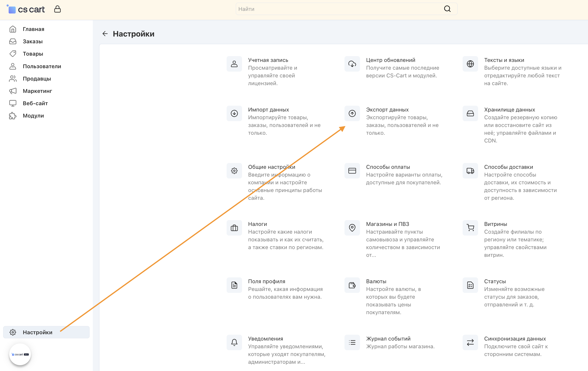Go to Модули in the sidebar

(33, 116)
